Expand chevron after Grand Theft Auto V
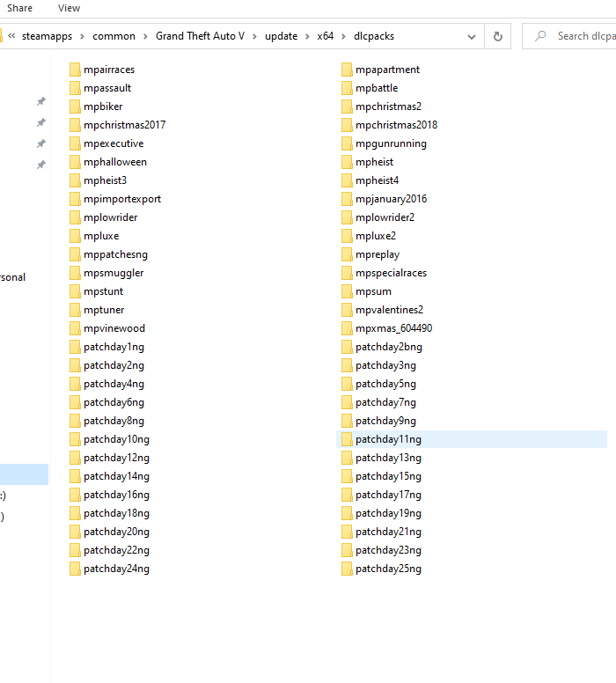Screen dimensions: 616x683 click(254, 37)
